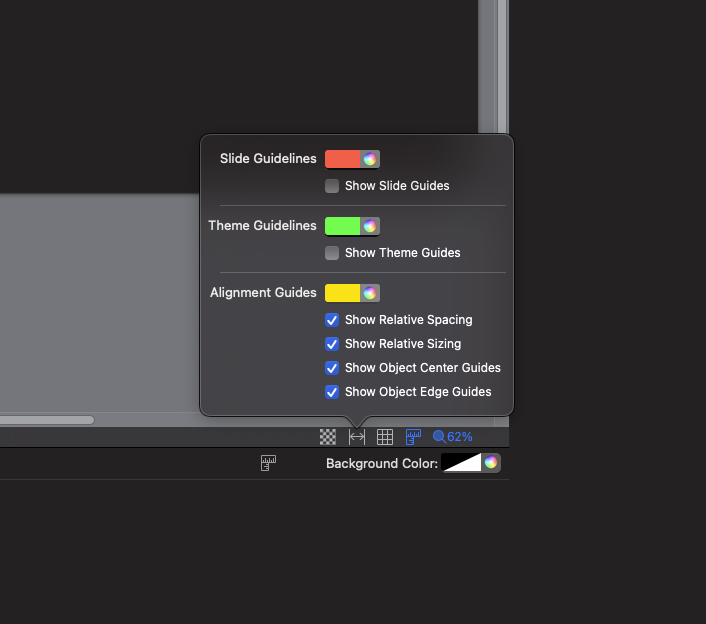Enable Show Theme Guides checkbox
This screenshot has height=624, width=706.
click(x=332, y=253)
